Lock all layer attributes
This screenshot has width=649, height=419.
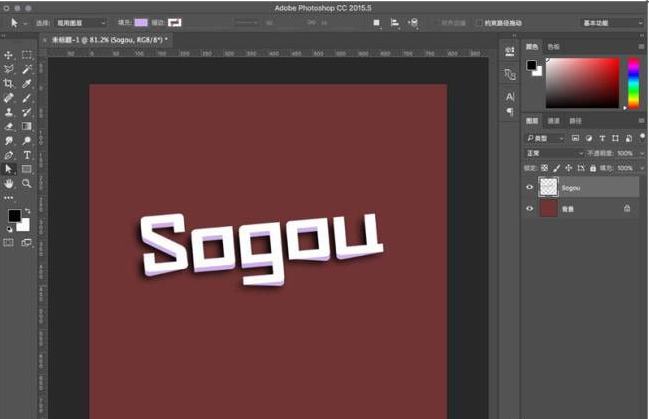pyautogui.click(x=593, y=168)
